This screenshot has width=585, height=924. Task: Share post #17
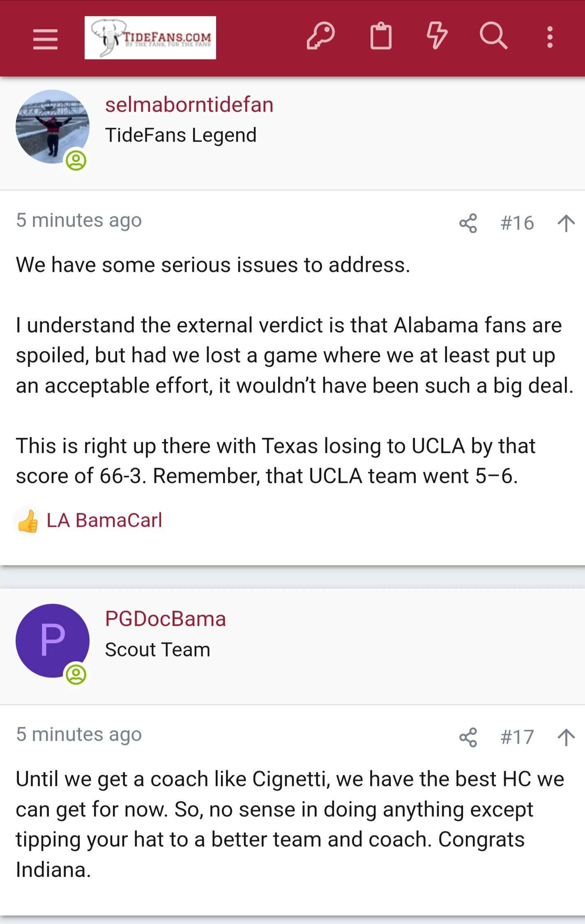click(x=468, y=738)
